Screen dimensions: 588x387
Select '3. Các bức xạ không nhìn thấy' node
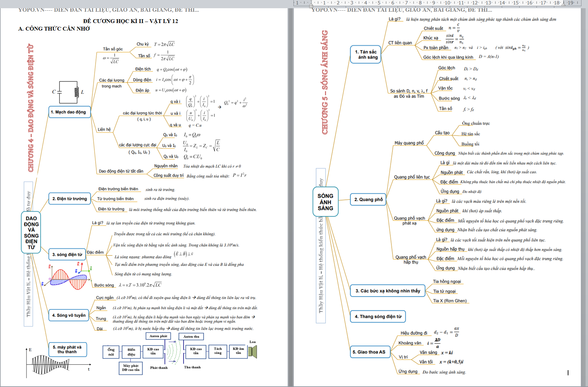click(388, 291)
